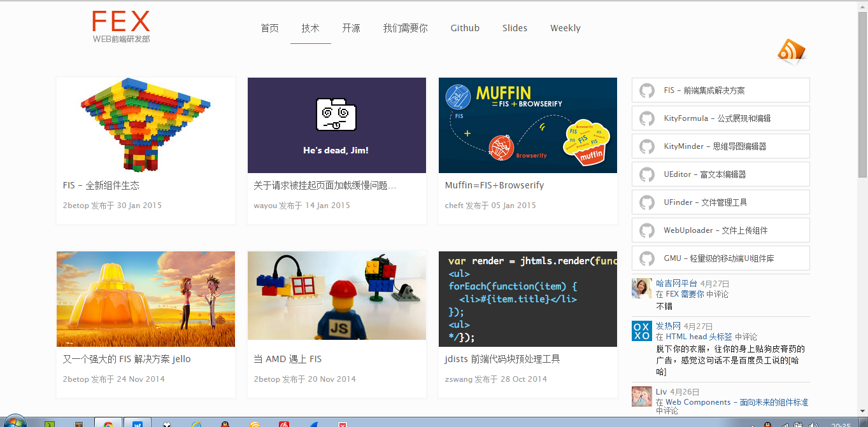Click "2betop 发布于 24 Nov 2014" byline

point(113,379)
